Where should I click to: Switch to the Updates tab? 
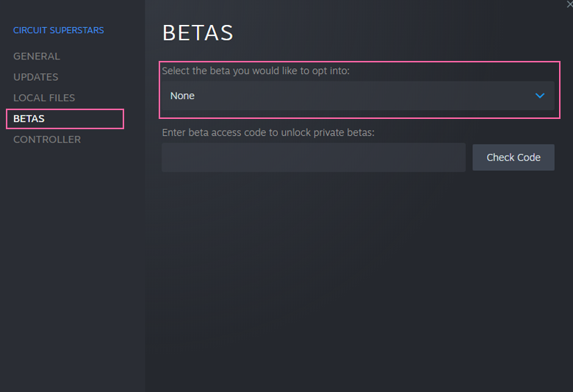(36, 77)
